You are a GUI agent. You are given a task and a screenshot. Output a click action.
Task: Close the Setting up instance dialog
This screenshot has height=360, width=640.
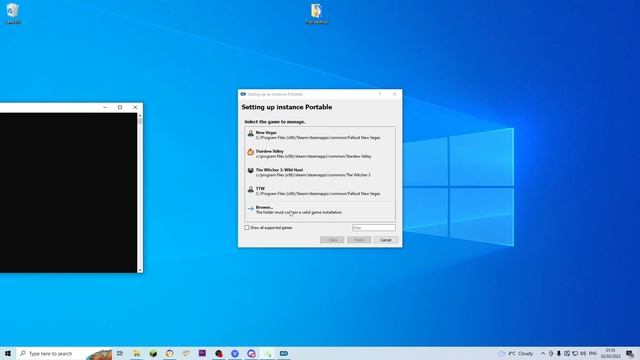click(395, 94)
